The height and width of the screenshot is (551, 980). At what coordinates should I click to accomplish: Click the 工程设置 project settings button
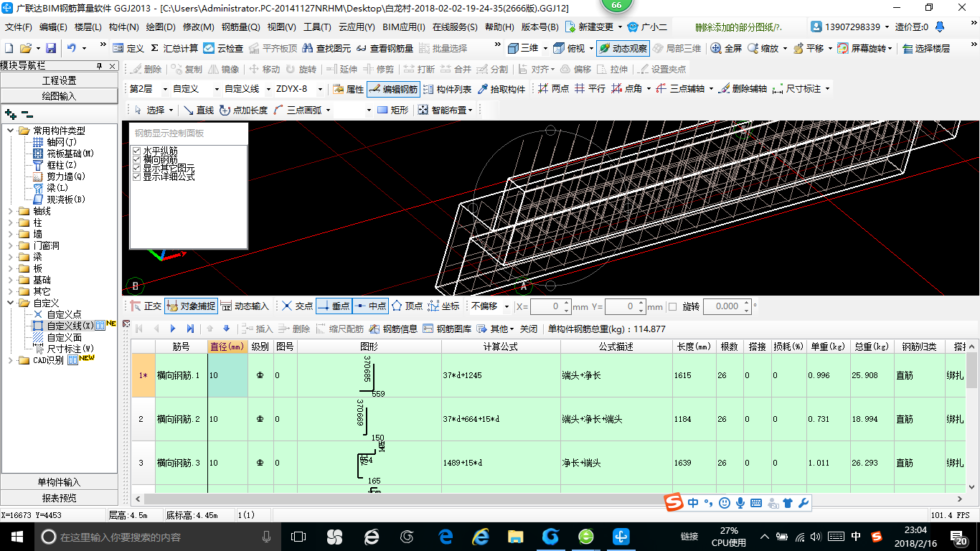click(59, 80)
